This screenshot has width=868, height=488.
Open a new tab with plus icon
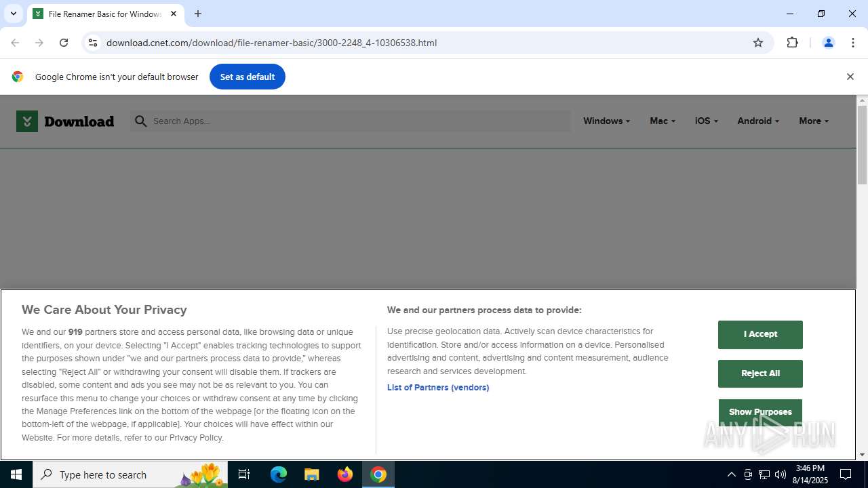click(198, 14)
